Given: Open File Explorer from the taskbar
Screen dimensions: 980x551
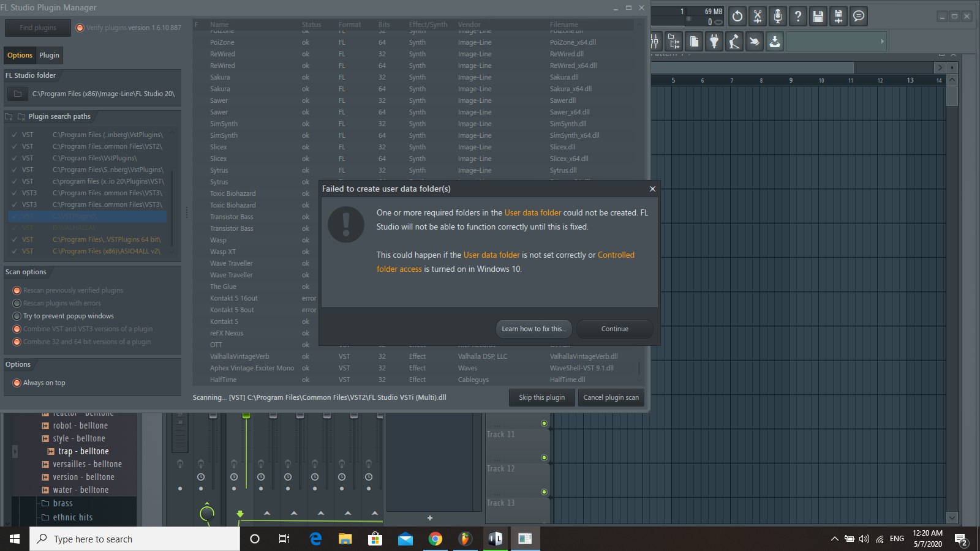Looking at the screenshot, I should [x=345, y=539].
